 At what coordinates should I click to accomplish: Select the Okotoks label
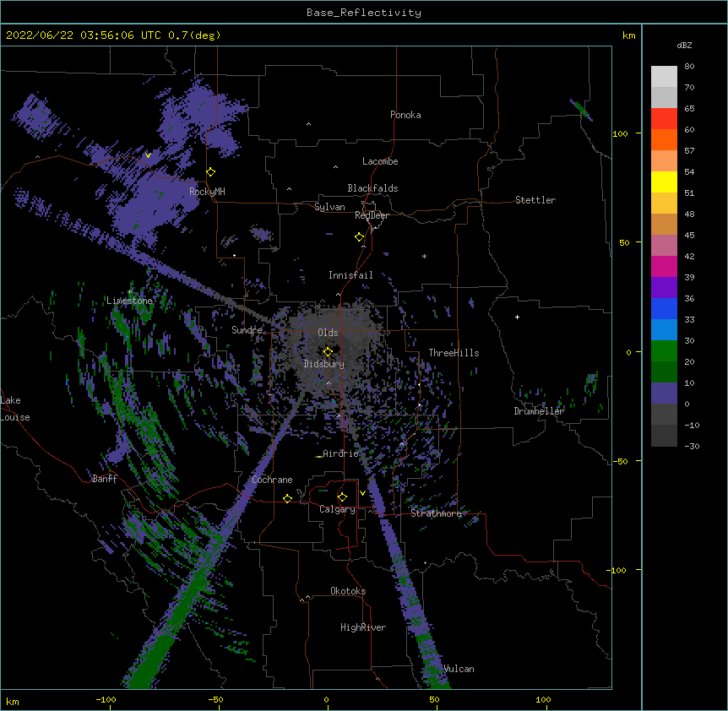click(348, 591)
